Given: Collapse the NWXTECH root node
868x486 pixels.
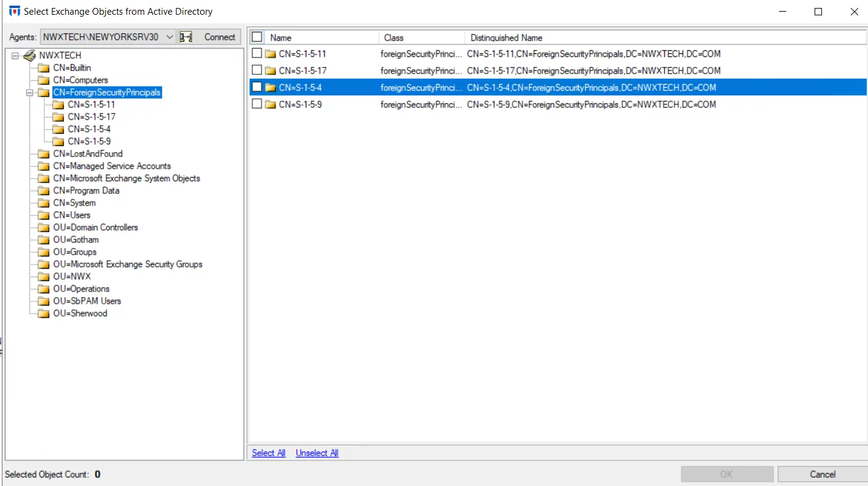Looking at the screenshot, I should point(15,55).
